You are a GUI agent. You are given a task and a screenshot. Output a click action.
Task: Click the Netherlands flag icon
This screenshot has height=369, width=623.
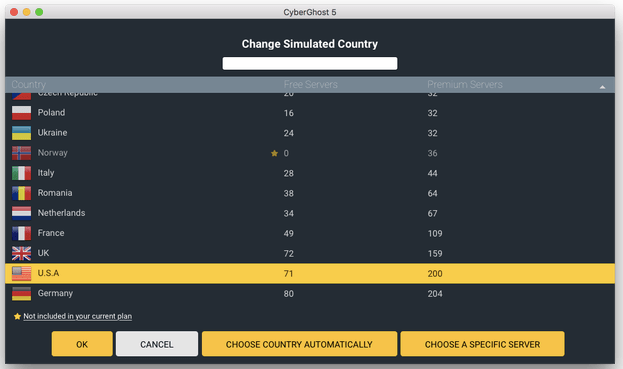coord(21,213)
